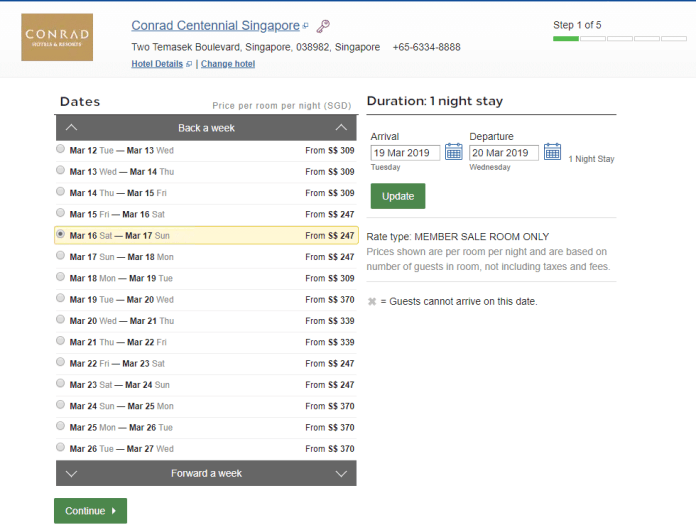Go forward a week using the Forward a week label
The height and width of the screenshot is (530, 696).
point(206,474)
